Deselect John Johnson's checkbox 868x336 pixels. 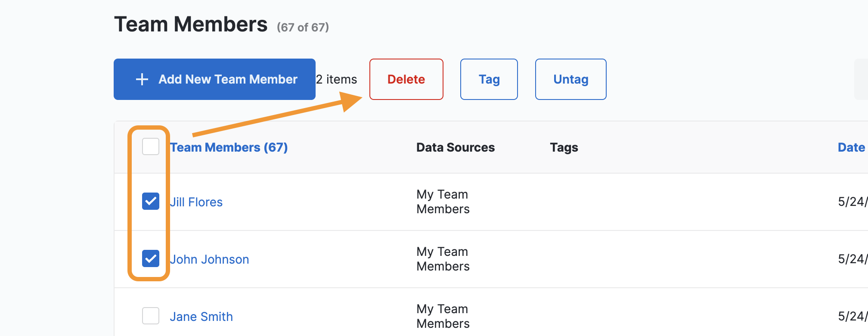151,258
